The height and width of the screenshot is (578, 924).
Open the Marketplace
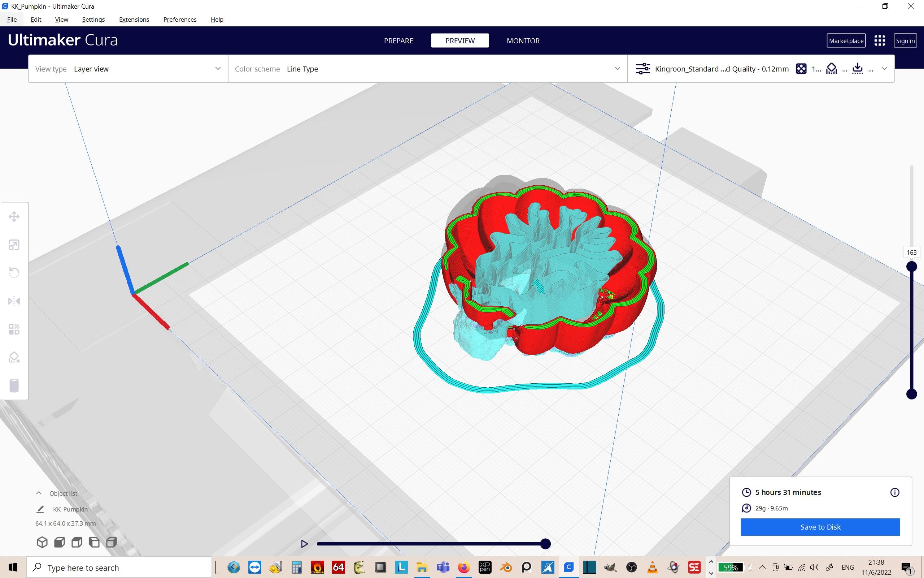click(846, 40)
